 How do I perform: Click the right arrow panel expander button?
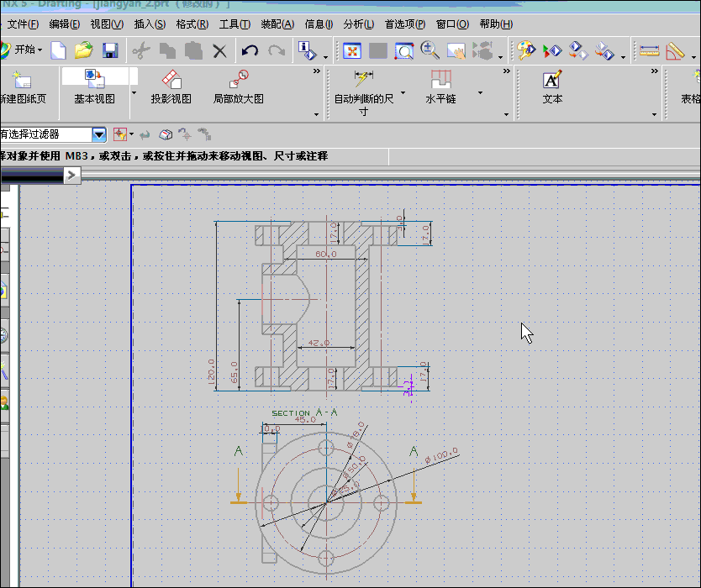[x=72, y=175]
